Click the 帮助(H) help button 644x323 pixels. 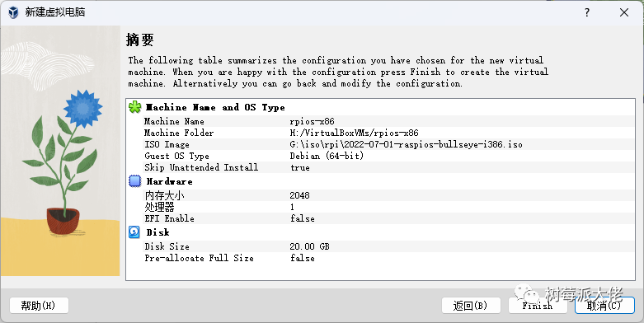click(x=39, y=306)
